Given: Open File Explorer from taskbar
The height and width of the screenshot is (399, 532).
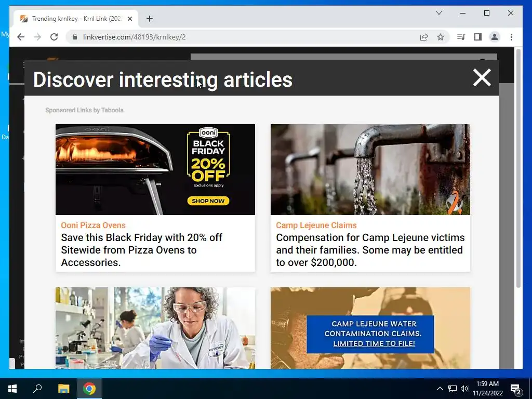Looking at the screenshot, I should tap(63, 389).
